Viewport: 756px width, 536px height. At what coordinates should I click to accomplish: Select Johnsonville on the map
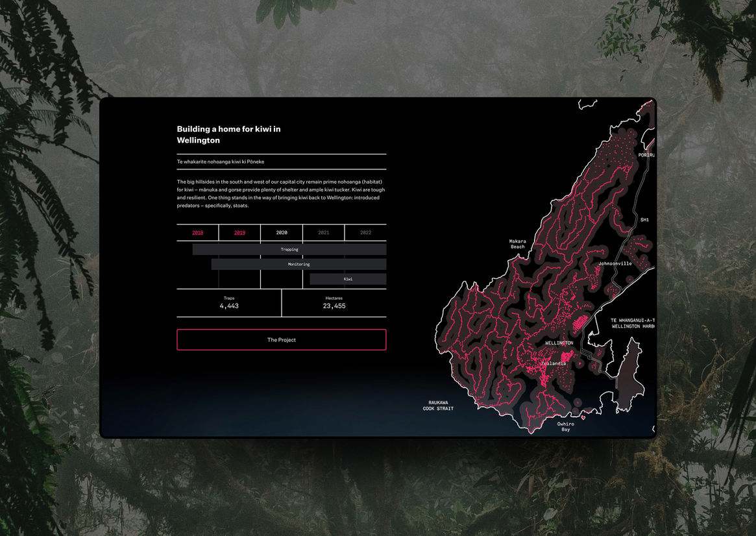point(615,264)
